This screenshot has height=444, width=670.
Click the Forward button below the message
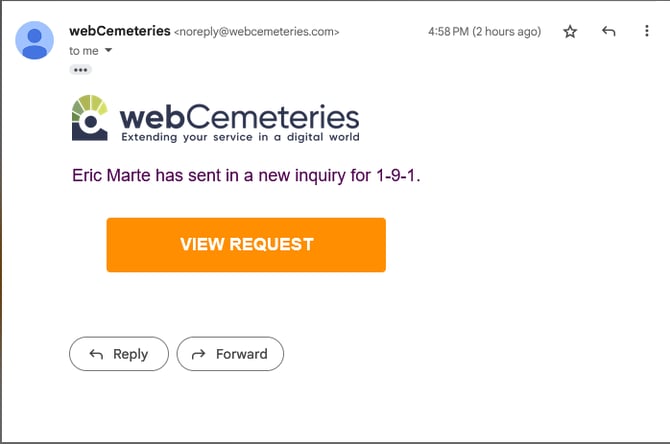(230, 354)
